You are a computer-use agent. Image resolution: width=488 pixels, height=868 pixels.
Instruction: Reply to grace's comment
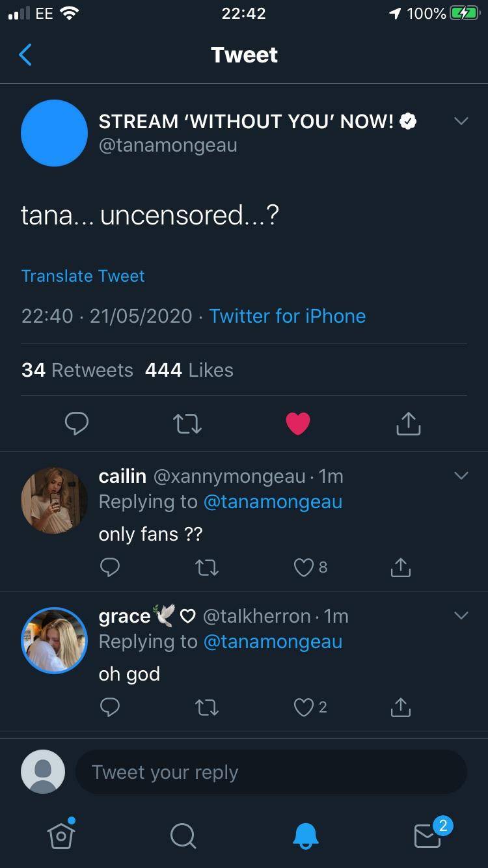[x=110, y=707]
